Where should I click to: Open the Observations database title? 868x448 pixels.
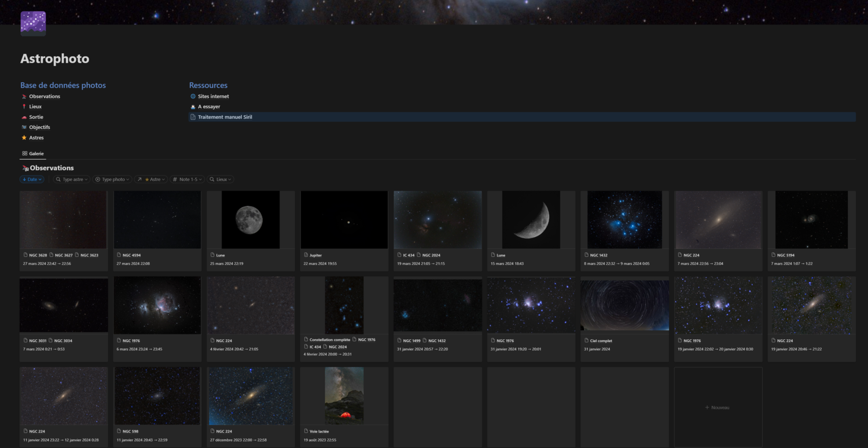point(52,168)
